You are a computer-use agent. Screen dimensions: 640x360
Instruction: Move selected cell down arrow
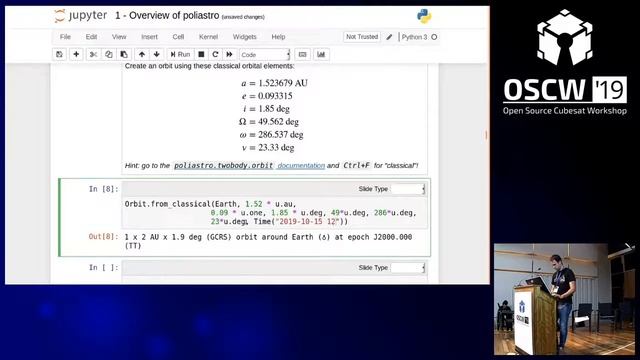click(156, 54)
